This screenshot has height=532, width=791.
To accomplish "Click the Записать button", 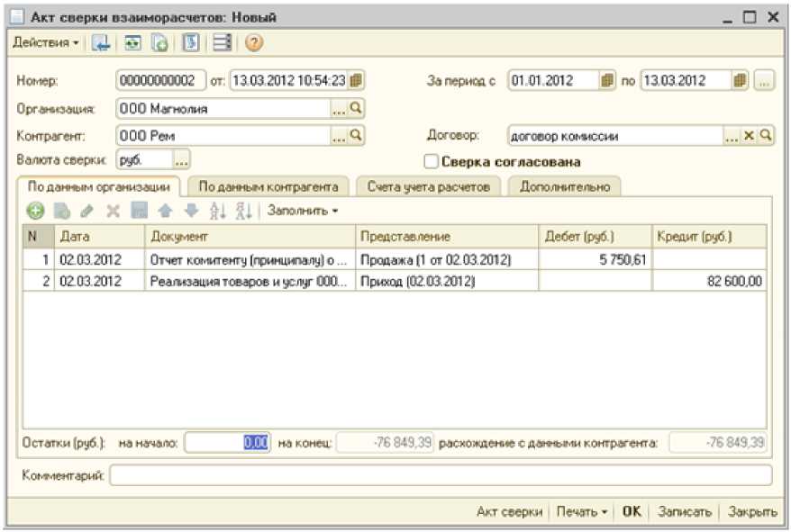I will pos(684,511).
